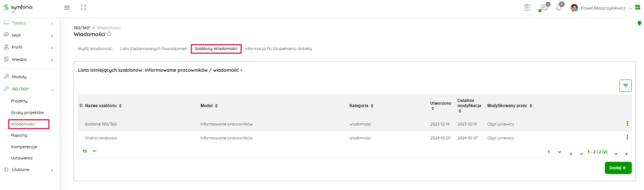Switch to Lista Zaplanowanych Powiadomień tab
This screenshot has width=644, height=190.
pos(153,49)
